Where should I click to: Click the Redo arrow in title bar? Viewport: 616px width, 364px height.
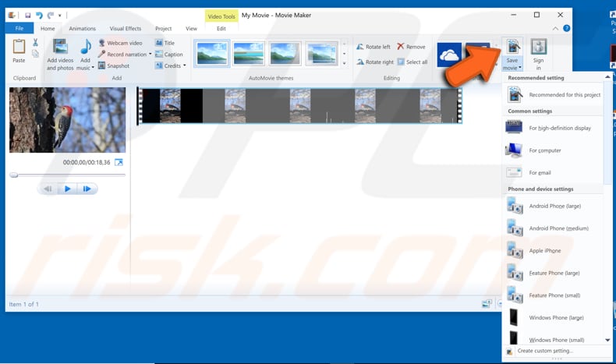[50, 16]
